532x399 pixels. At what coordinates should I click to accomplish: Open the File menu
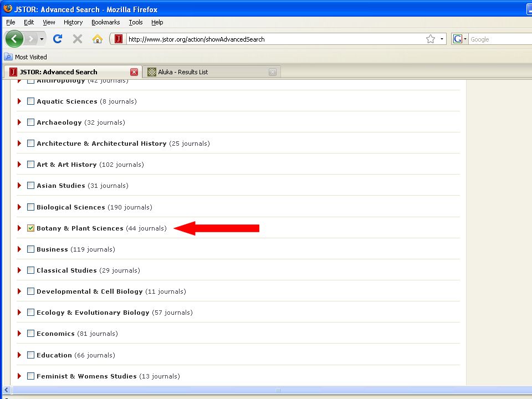pos(11,22)
